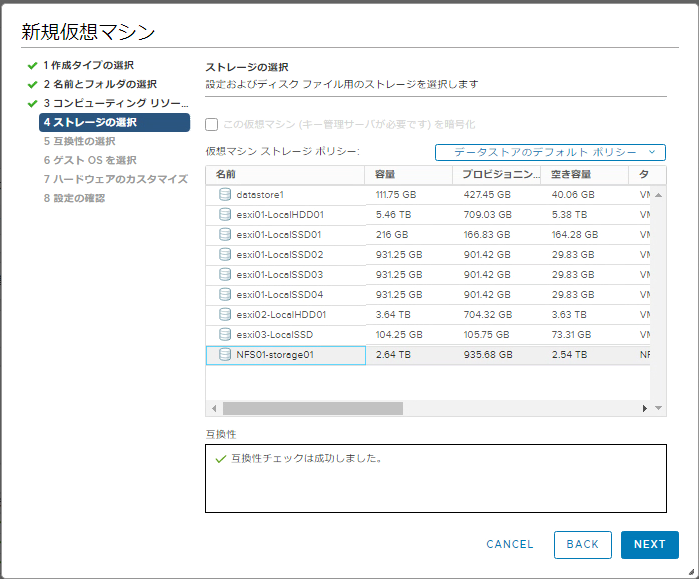This screenshot has width=699, height=579.
Task: Click the green checkmark beside step 2
Action: [32, 84]
